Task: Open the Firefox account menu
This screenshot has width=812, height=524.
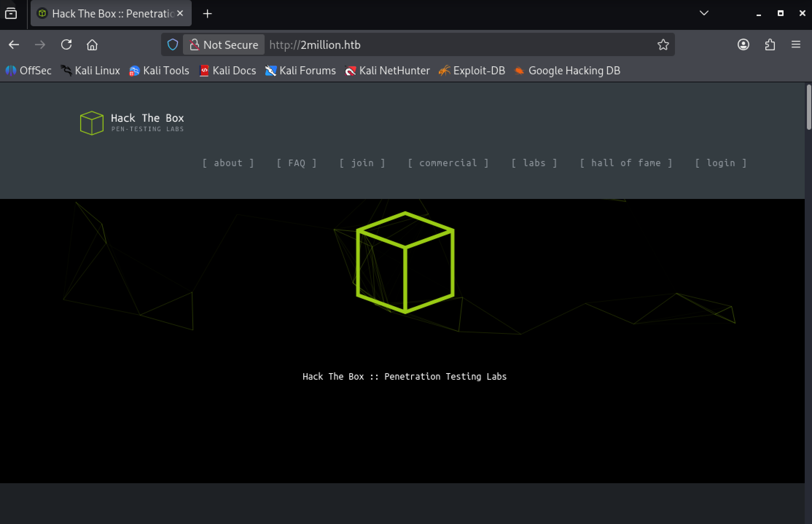Action: click(743, 45)
